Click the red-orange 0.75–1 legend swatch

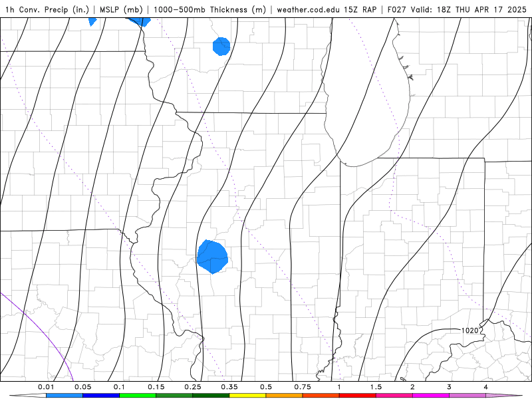click(x=321, y=396)
